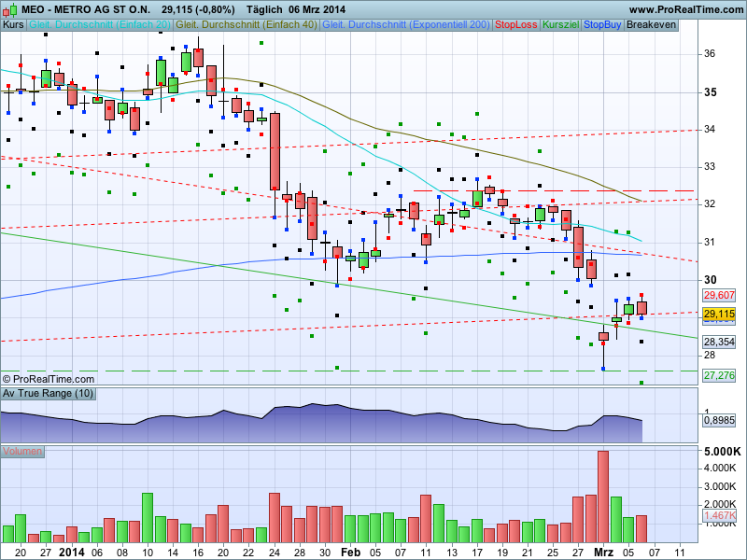
Task: Click the ATR value 0,8985
Action: 719,420
